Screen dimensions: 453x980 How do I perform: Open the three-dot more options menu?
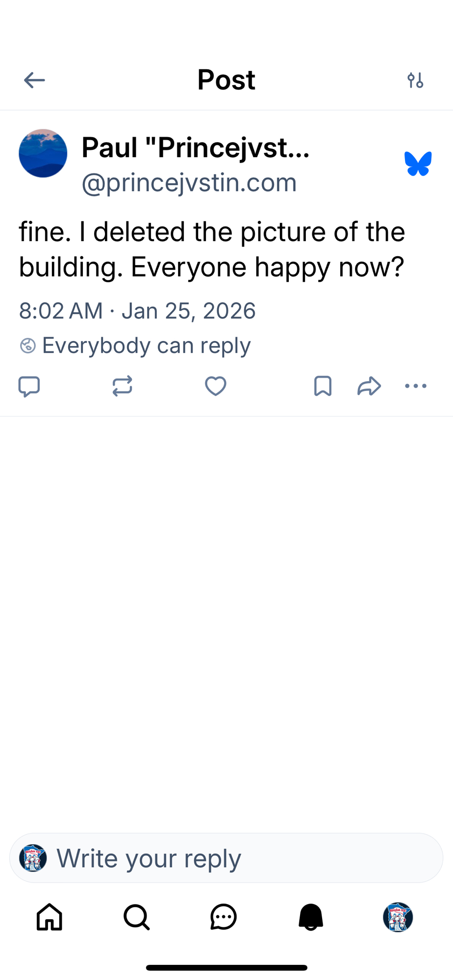[416, 386]
